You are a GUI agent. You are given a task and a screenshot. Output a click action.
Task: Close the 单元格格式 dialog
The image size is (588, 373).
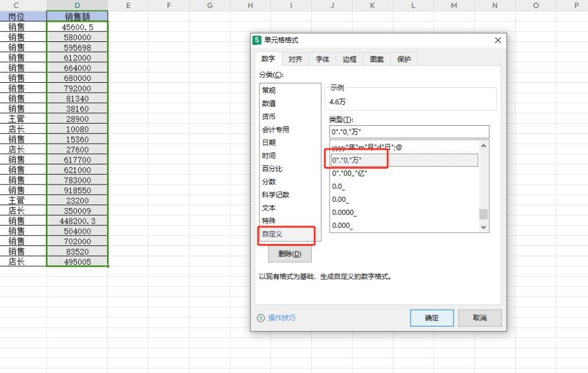[498, 40]
